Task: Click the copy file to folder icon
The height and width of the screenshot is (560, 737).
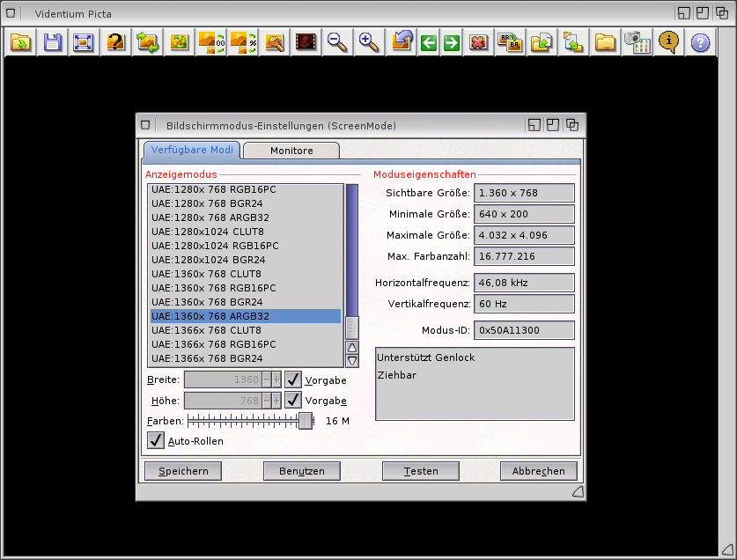Action: (542, 42)
